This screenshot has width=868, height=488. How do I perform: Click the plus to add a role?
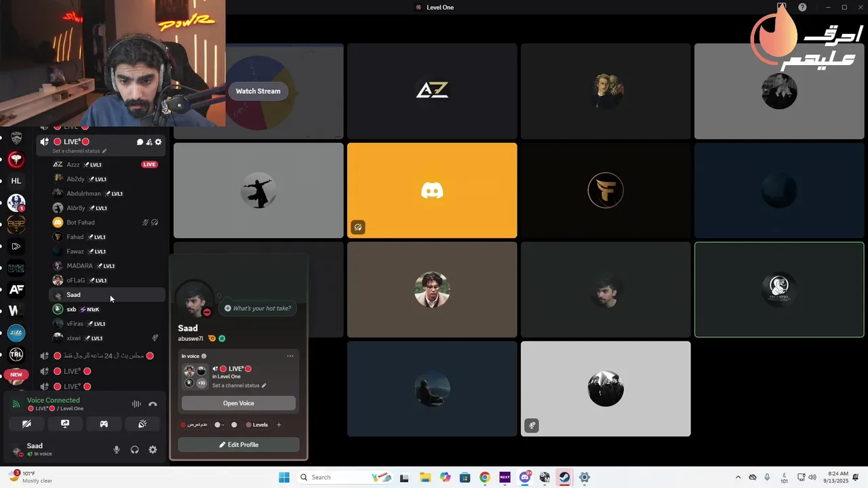point(279,425)
